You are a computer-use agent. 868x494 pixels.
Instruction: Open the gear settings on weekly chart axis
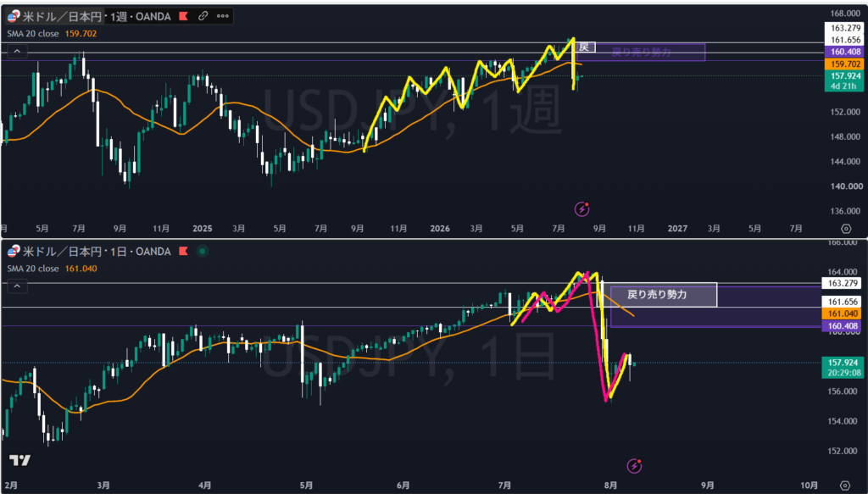(845, 229)
